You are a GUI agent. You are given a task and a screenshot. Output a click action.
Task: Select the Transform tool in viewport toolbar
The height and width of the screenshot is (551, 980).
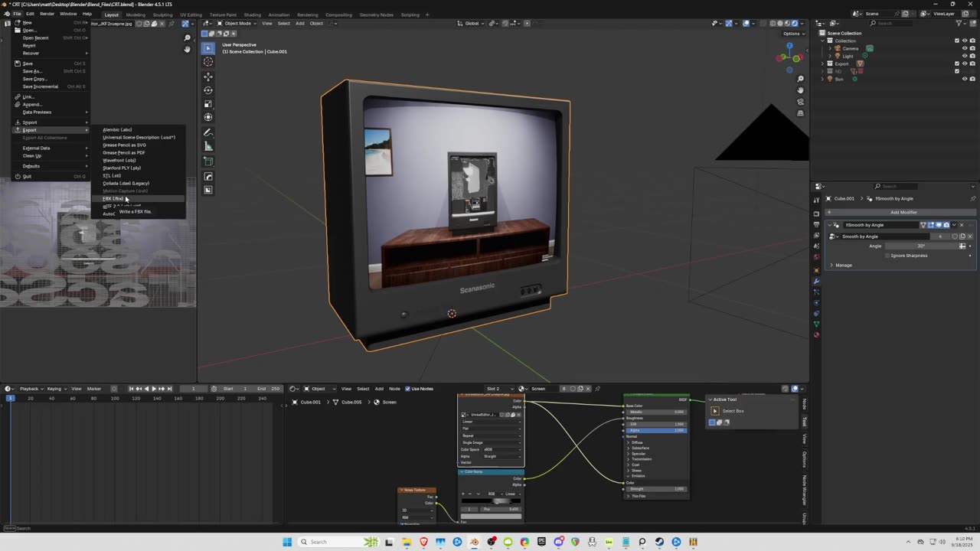point(208,117)
